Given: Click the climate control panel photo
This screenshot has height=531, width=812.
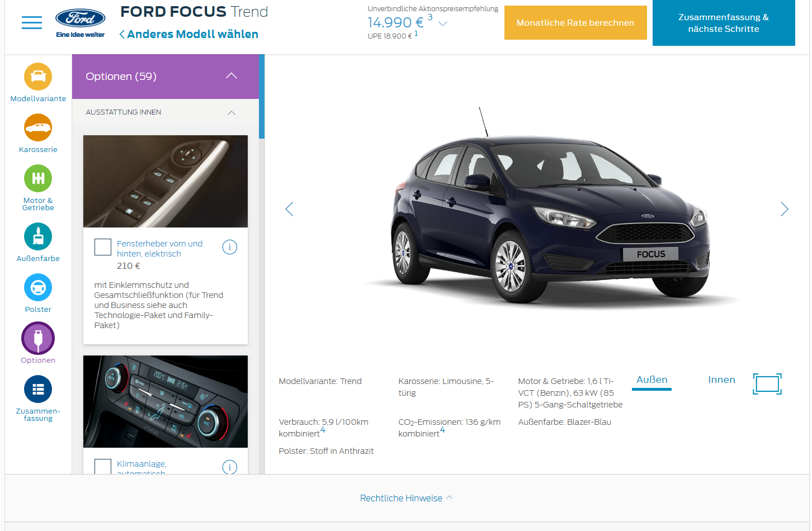Looking at the screenshot, I should [x=166, y=401].
